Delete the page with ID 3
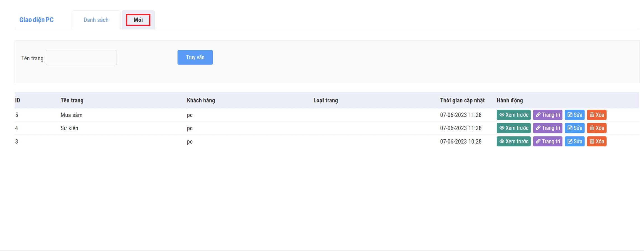 point(596,141)
